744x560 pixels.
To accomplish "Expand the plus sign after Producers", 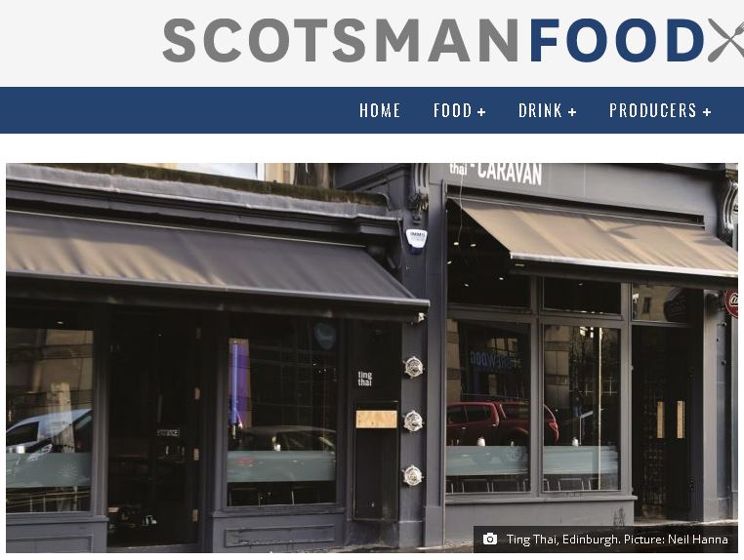I will (x=707, y=112).
